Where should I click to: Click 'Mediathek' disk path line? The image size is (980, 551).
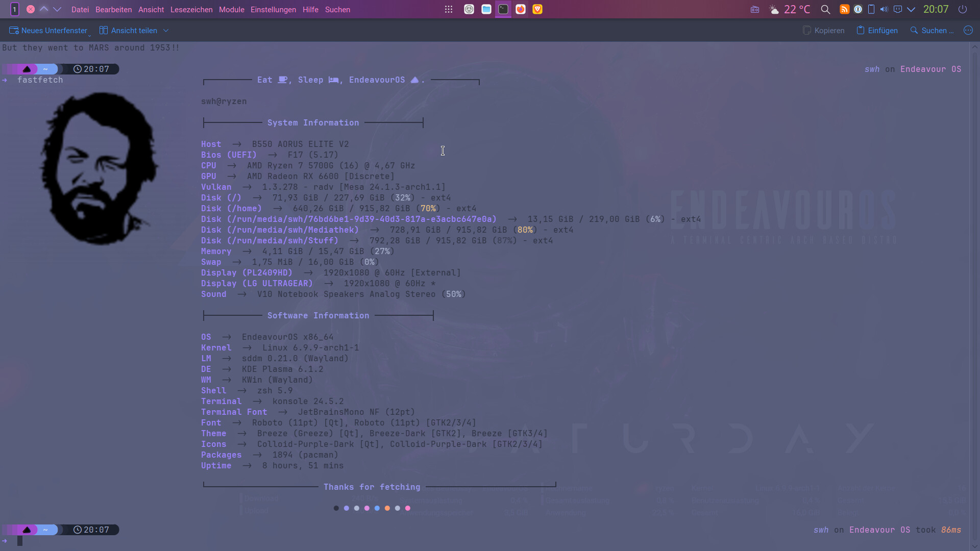387,230
